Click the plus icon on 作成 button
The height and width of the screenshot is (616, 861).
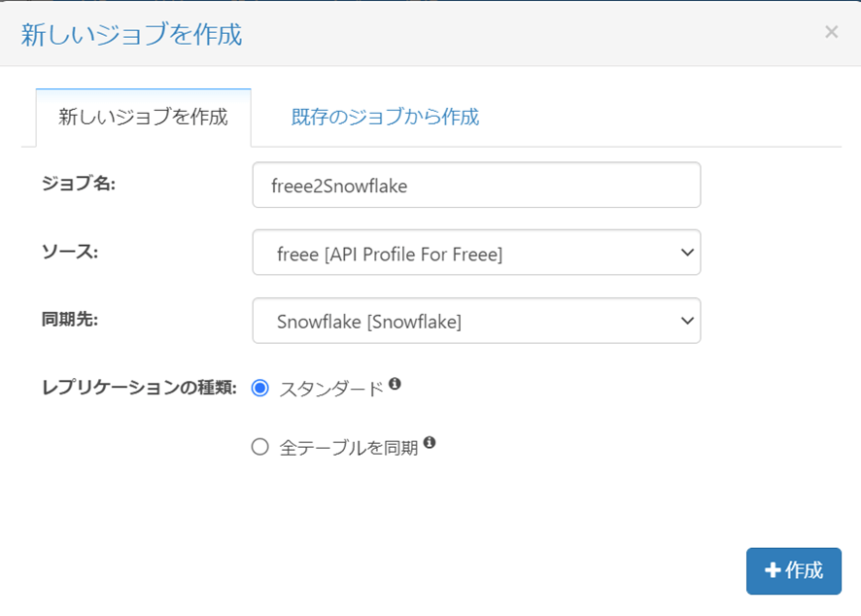[x=773, y=570]
